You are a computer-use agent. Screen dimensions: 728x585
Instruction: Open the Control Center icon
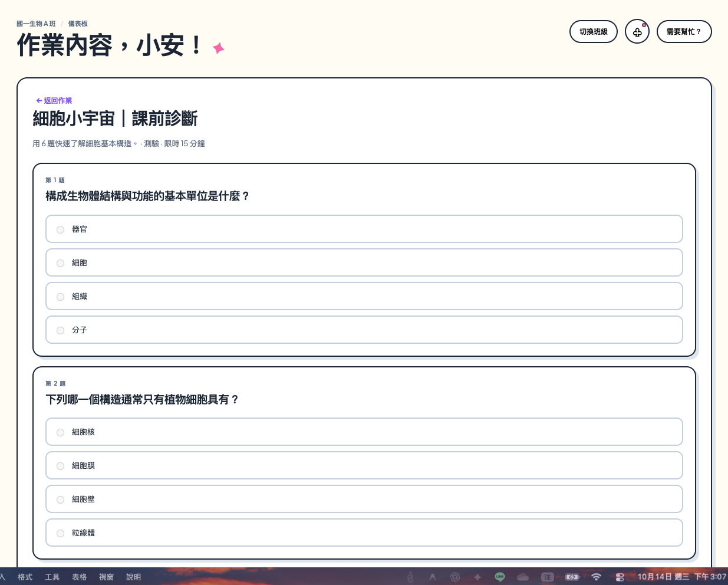point(620,577)
